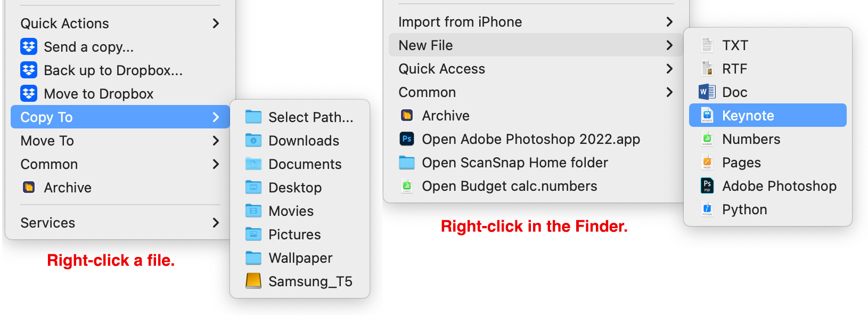
Task: Create a new TXT file
Action: coord(735,45)
